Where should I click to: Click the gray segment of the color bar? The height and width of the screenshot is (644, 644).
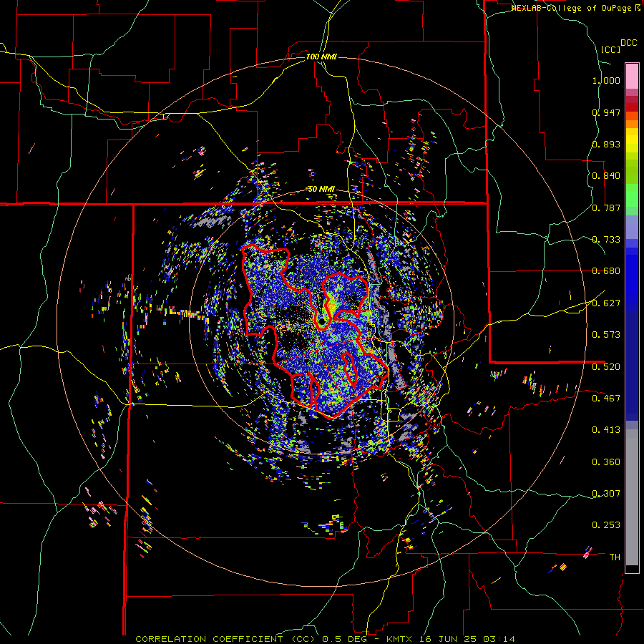[632, 497]
